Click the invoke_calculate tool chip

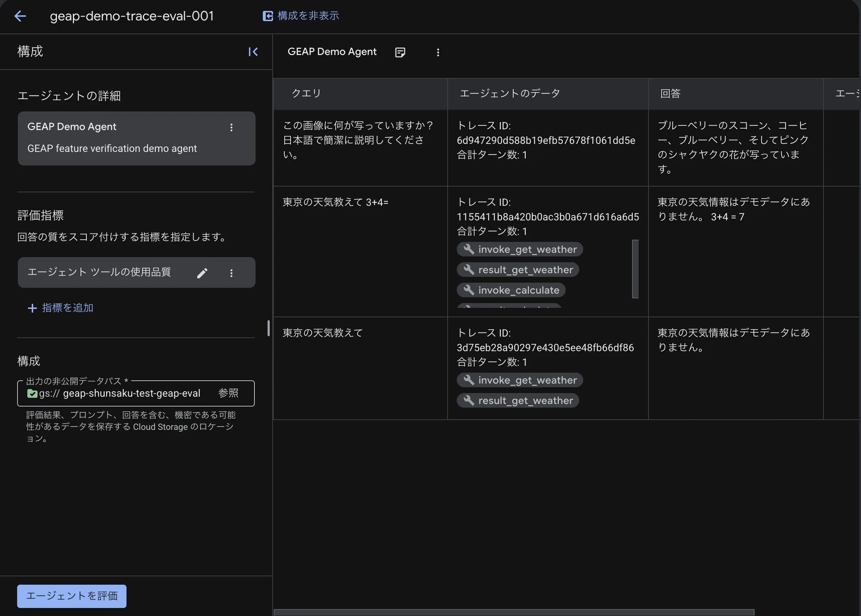coord(511,290)
